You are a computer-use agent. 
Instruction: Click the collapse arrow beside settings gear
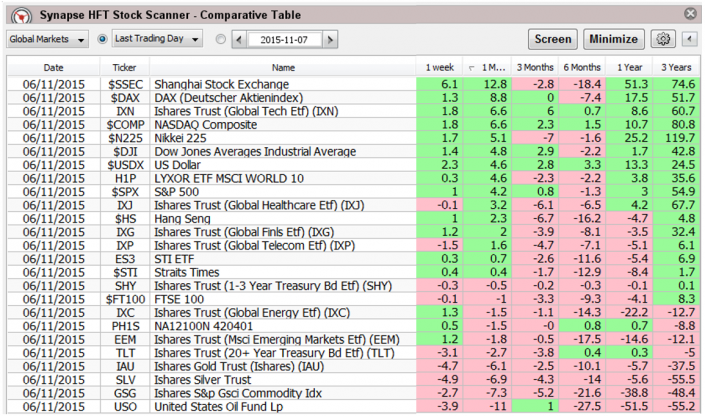pos(689,39)
